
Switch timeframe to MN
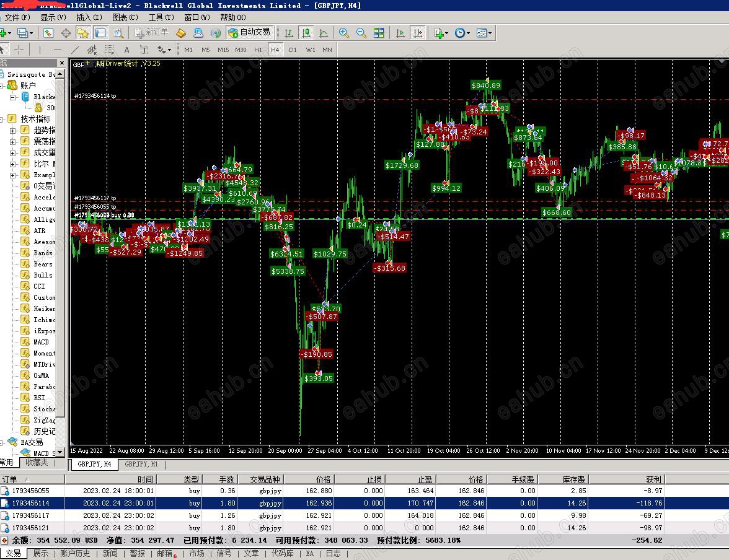327,50
